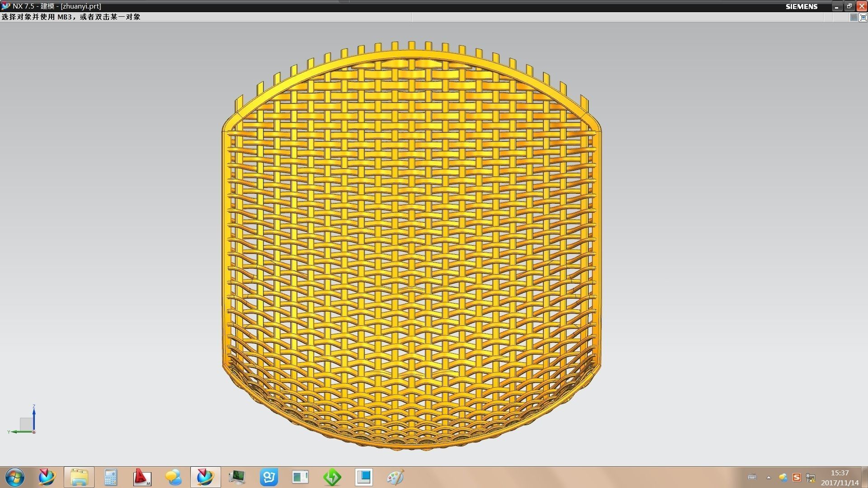Open AutoCAD Mechanical taskbar icon
Image resolution: width=868 pixels, height=488 pixels.
pos(142,477)
